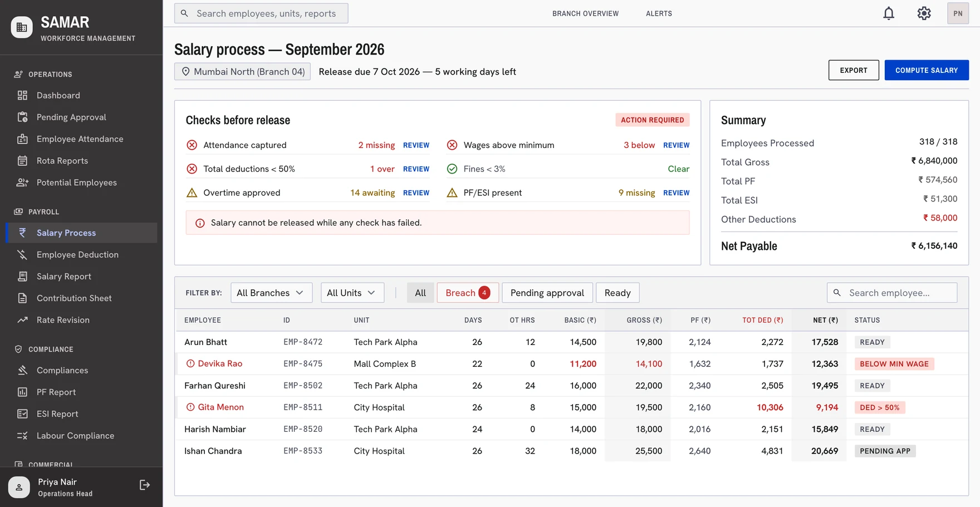Expand the All Branches dropdown
980x507 pixels.
point(271,293)
